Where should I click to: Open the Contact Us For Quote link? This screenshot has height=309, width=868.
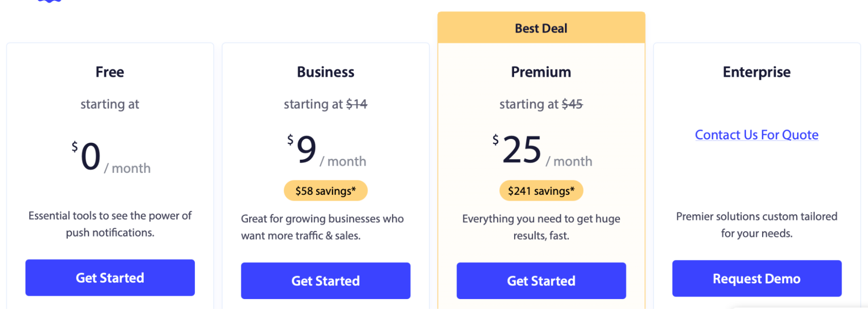point(757,135)
